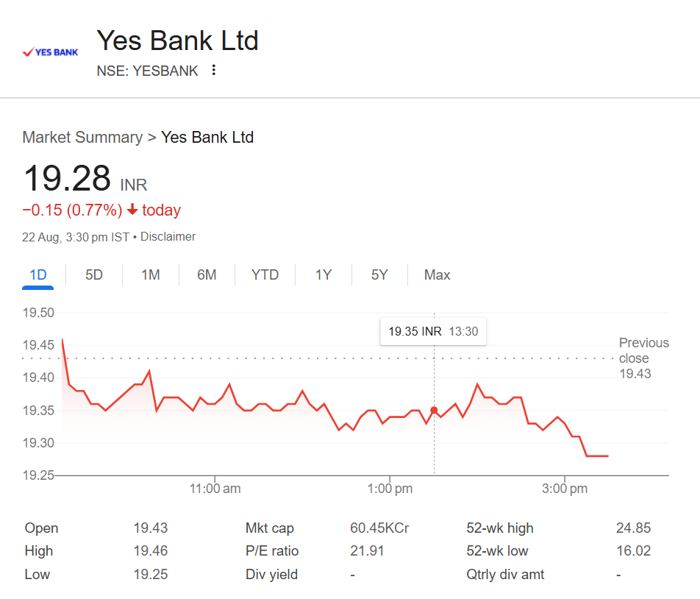Open the Disclaimer link
Viewport: 700px width, 599px height.
click(x=168, y=236)
